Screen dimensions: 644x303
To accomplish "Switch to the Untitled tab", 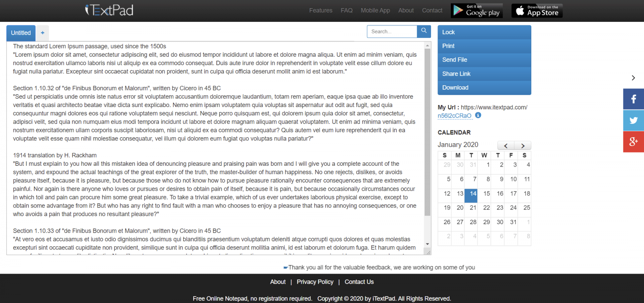I will click(21, 33).
